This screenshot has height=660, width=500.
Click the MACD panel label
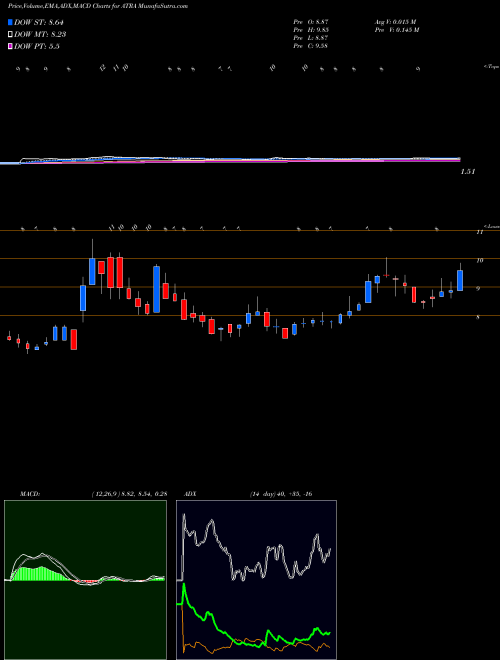[30, 494]
